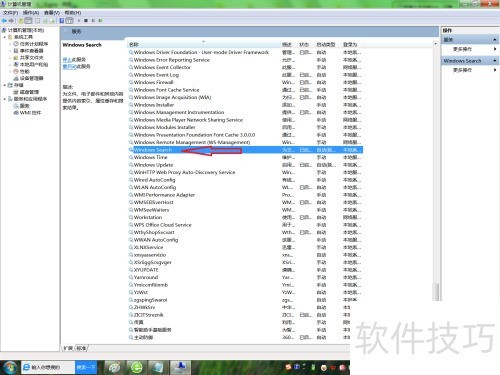Open the green 360 browser taskbar icon
This screenshot has height=375, width=500.
[137, 367]
